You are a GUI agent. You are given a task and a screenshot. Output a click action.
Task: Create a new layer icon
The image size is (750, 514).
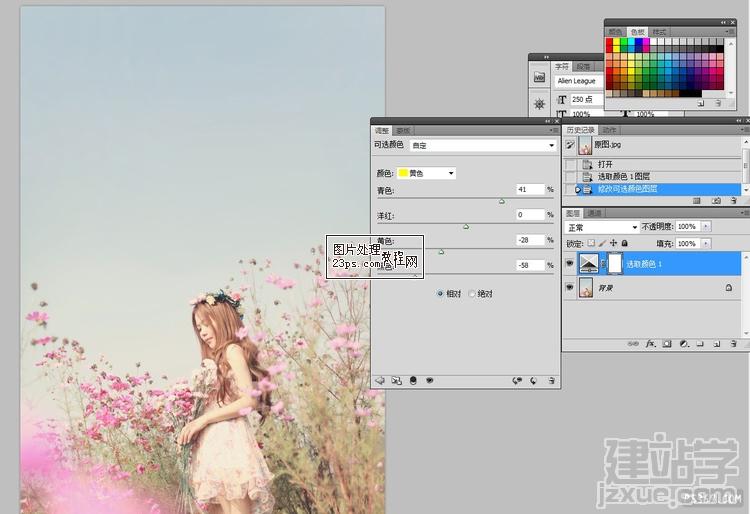click(x=717, y=344)
